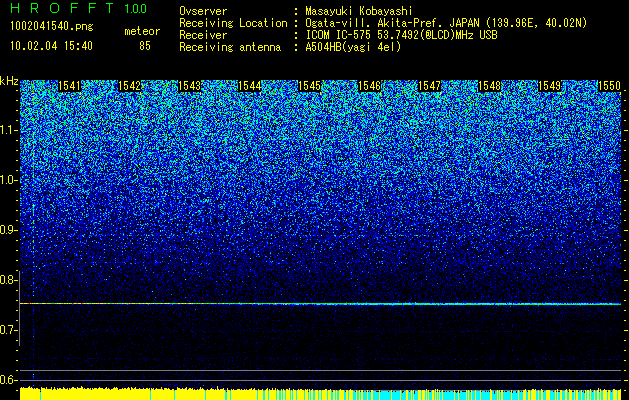Screen dimensions: 629x400
Task: Click the 1543 time marker
Action: (189, 86)
